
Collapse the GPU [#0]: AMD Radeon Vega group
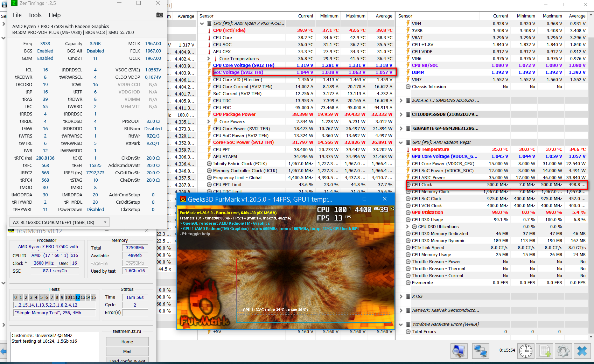[401, 142]
